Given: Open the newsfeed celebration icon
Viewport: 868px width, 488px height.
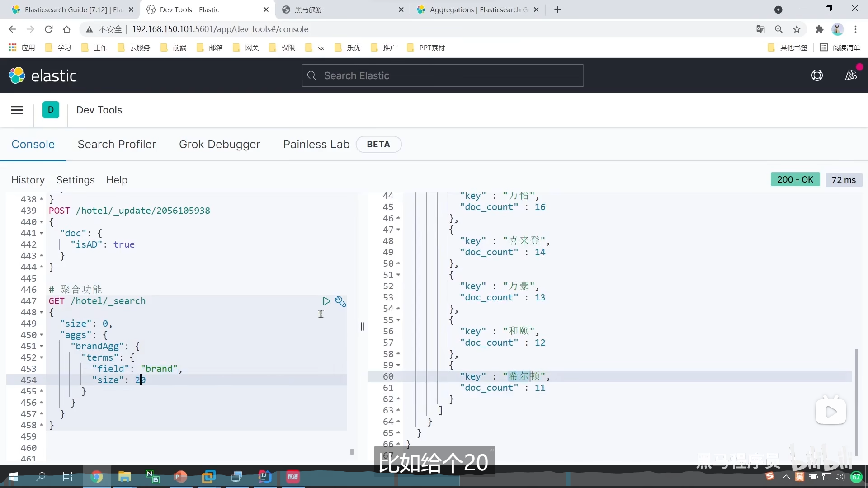Looking at the screenshot, I should pos(851,75).
